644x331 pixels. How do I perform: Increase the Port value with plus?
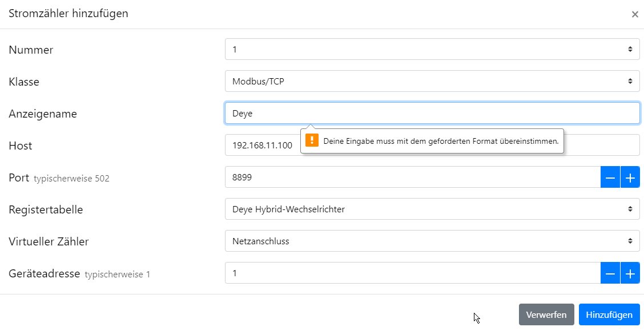630,177
